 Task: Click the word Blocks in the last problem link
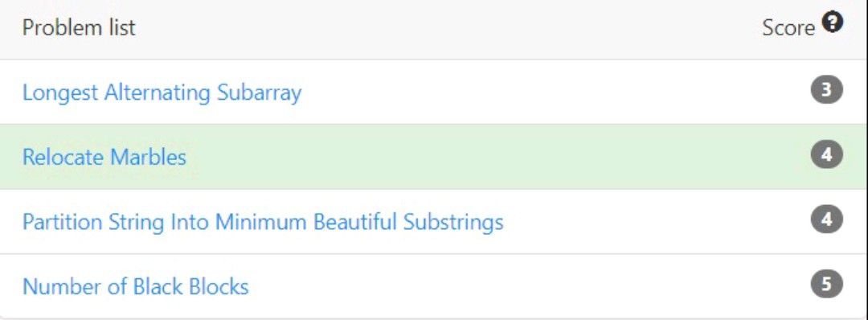[x=219, y=287]
